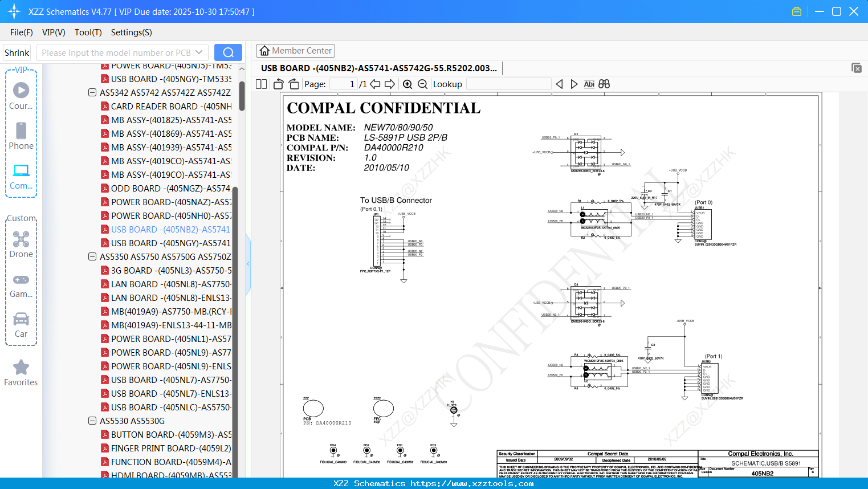Open FUNCTION BOARD-(4059M4) file

coord(166,462)
